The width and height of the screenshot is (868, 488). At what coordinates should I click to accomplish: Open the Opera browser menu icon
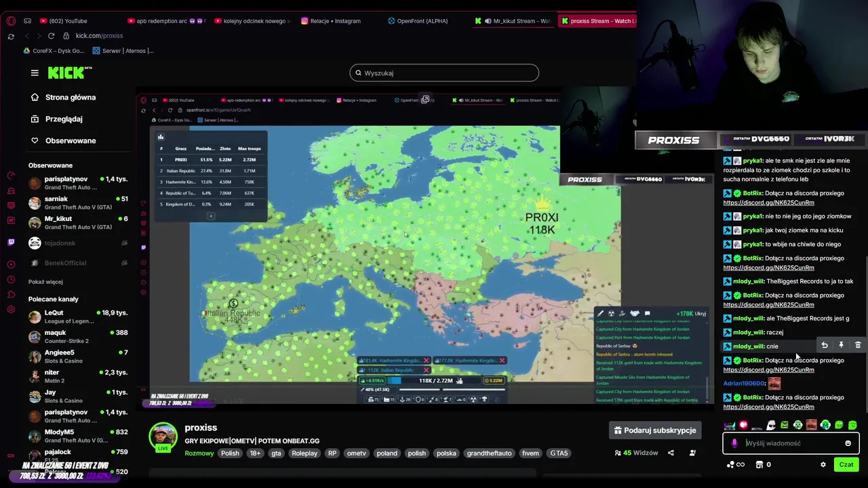point(11,21)
